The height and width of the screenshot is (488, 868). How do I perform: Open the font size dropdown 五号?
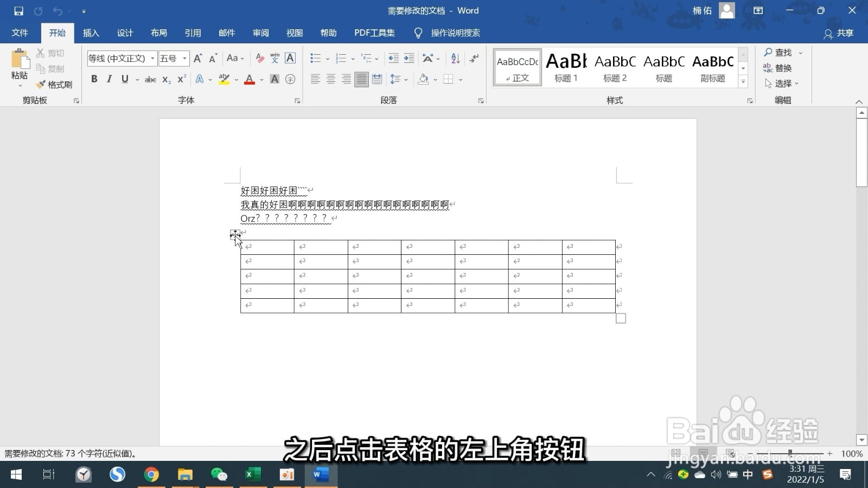click(184, 59)
